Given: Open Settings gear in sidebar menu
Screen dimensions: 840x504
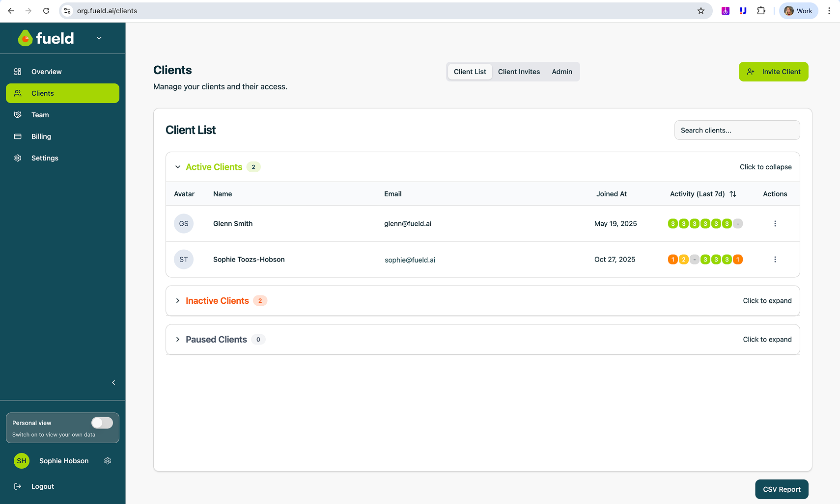Looking at the screenshot, I should pyautogui.click(x=18, y=158).
